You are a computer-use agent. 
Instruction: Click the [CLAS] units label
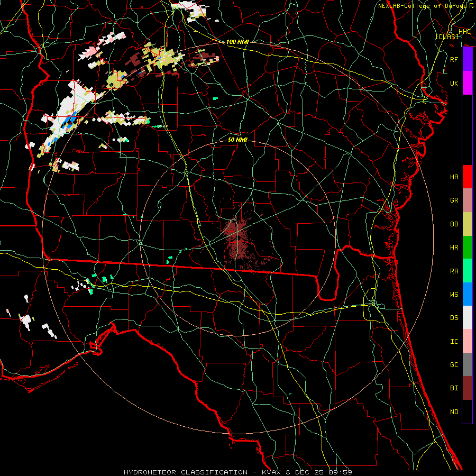point(447,36)
